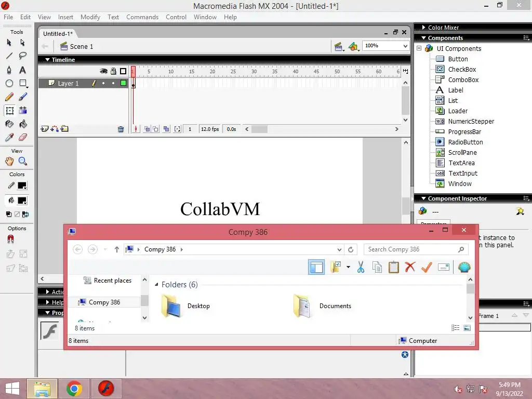The width and height of the screenshot is (532, 399).
Task: Toggle Layer 1 green outline square
Action: [x=124, y=83]
